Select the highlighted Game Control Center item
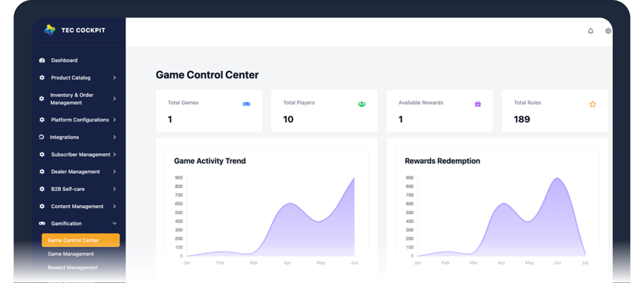The image size is (644, 283). 80,240
